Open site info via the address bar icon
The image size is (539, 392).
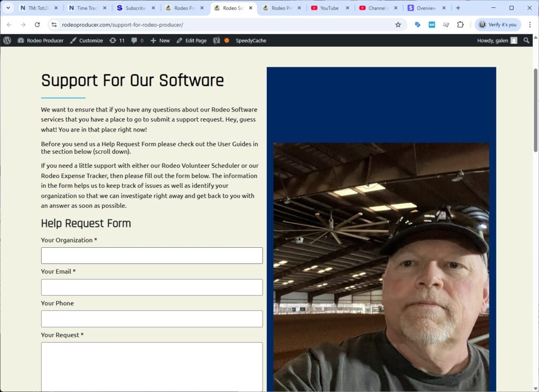[x=55, y=25]
